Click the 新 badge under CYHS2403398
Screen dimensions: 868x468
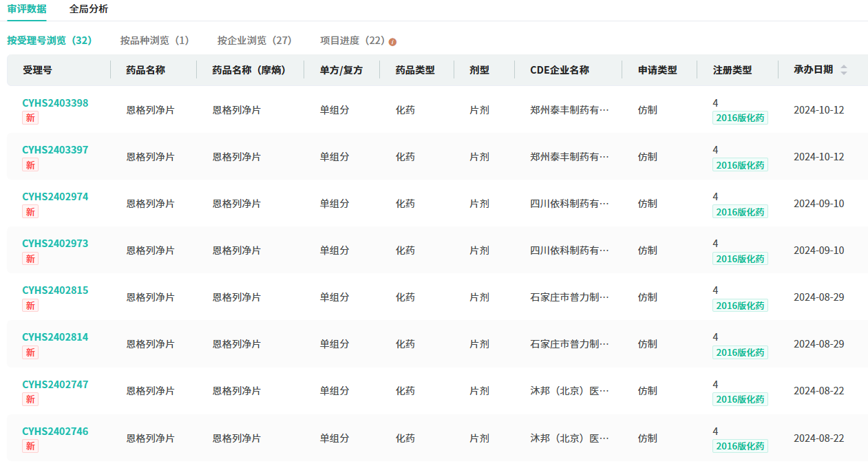(x=30, y=118)
